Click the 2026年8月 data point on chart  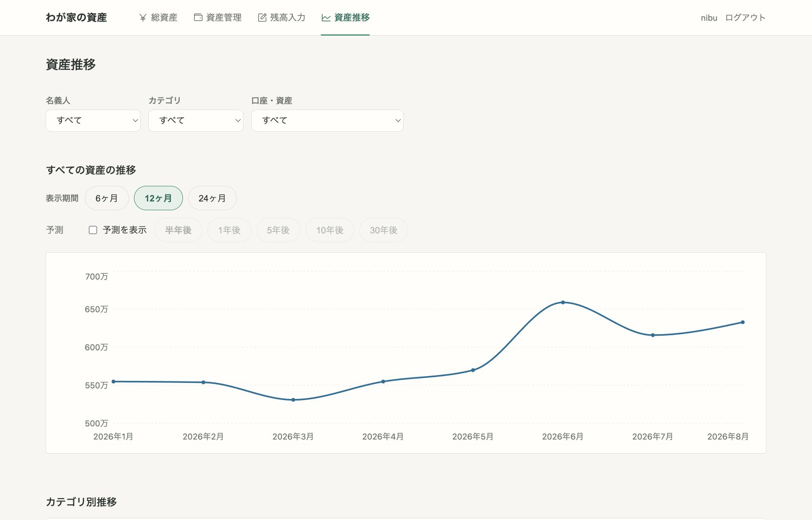(743, 322)
